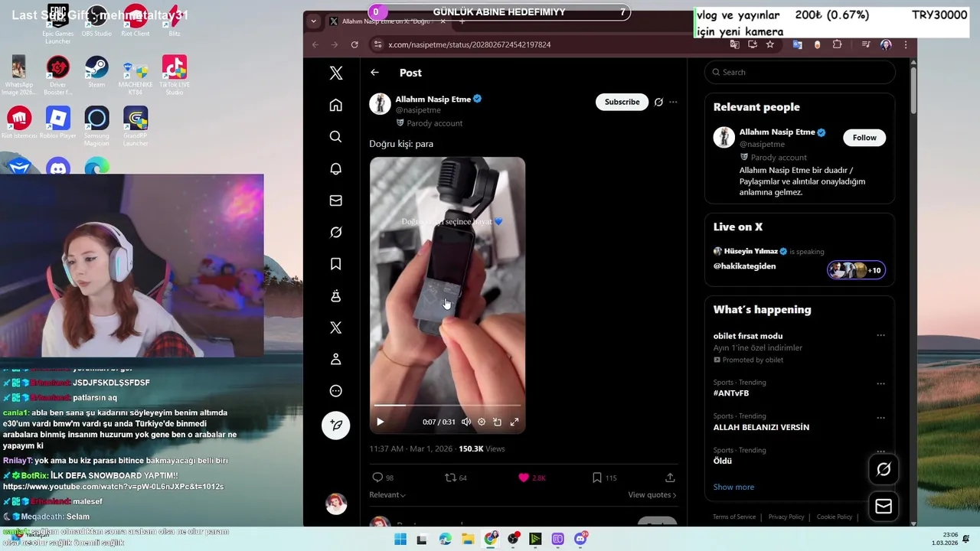Viewport: 980px width, 551px height.
Task: Select the Allahım Nasip Etme browser tab
Action: pyautogui.click(x=388, y=21)
